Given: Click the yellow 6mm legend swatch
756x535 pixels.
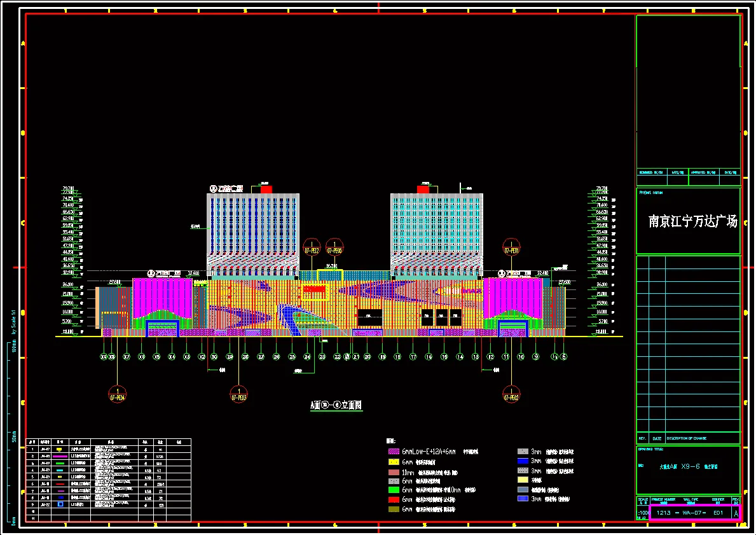Looking at the screenshot, I should pos(394,462).
